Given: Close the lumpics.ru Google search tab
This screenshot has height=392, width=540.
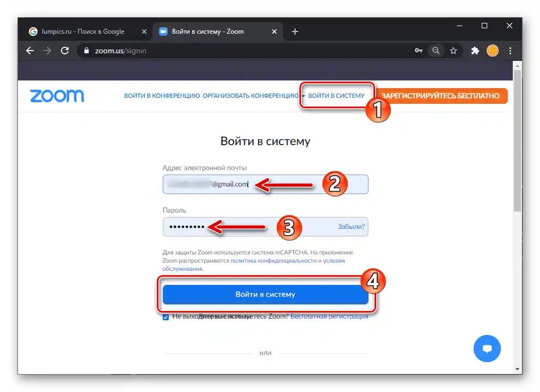Looking at the screenshot, I should [x=144, y=32].
